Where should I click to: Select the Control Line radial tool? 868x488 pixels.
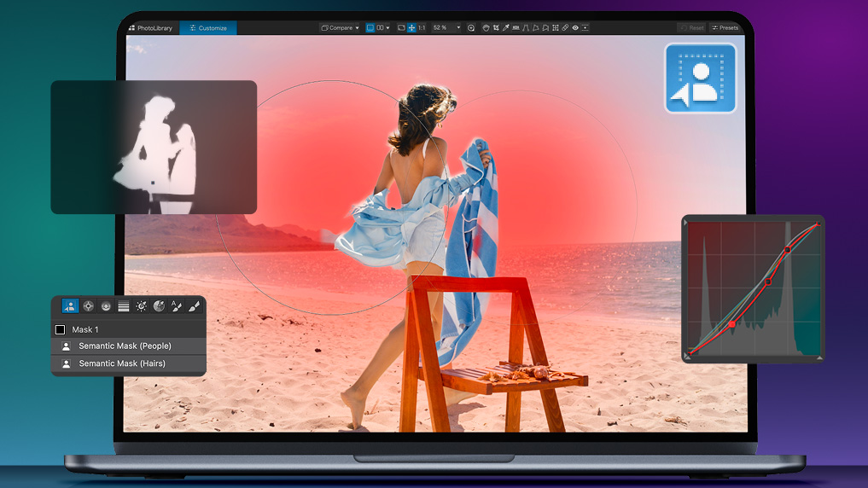106,306
